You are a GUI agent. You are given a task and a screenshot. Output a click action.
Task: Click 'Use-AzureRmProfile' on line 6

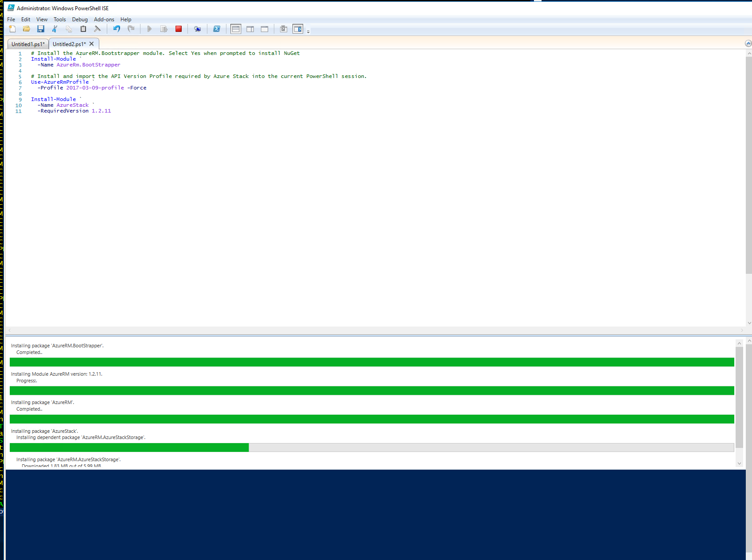(60, 82)
